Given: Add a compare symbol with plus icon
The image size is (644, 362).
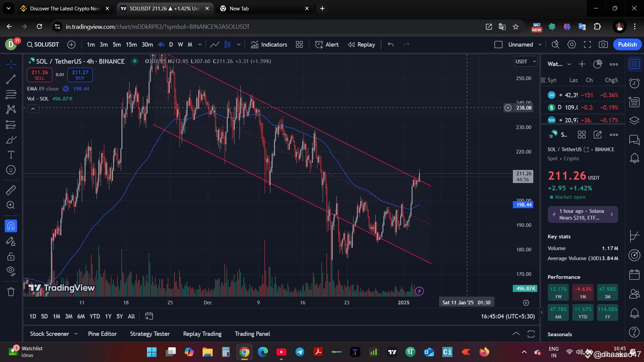Looking at the screenshot, I should click(71, 45).
